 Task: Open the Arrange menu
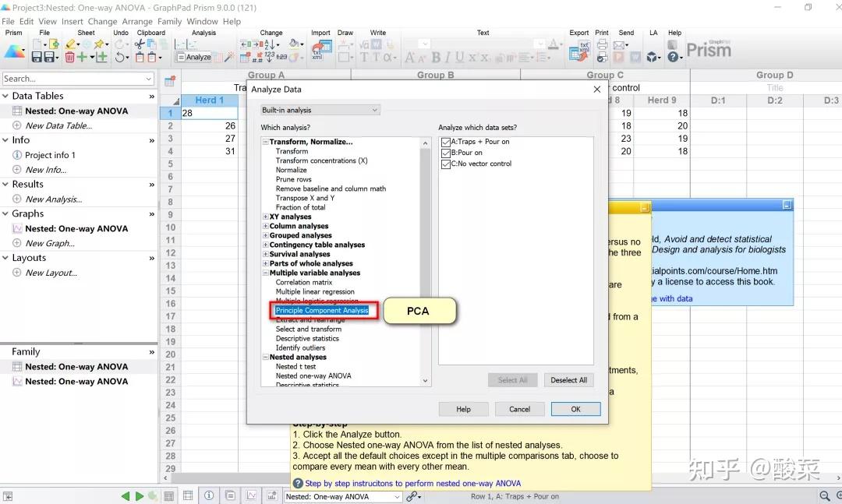pyautogui.click(x=137, y=22)
